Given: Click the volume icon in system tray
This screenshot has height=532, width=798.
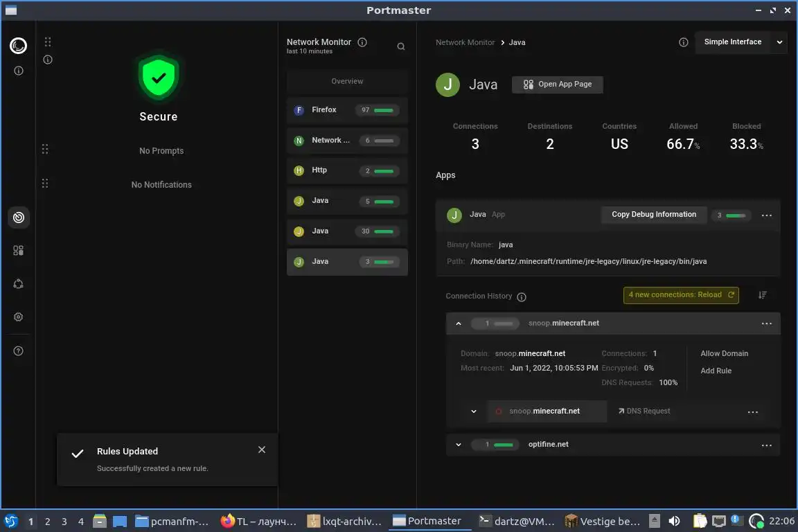Looking at the screenshot, I should pyautogui.click(x=674, y=522).
